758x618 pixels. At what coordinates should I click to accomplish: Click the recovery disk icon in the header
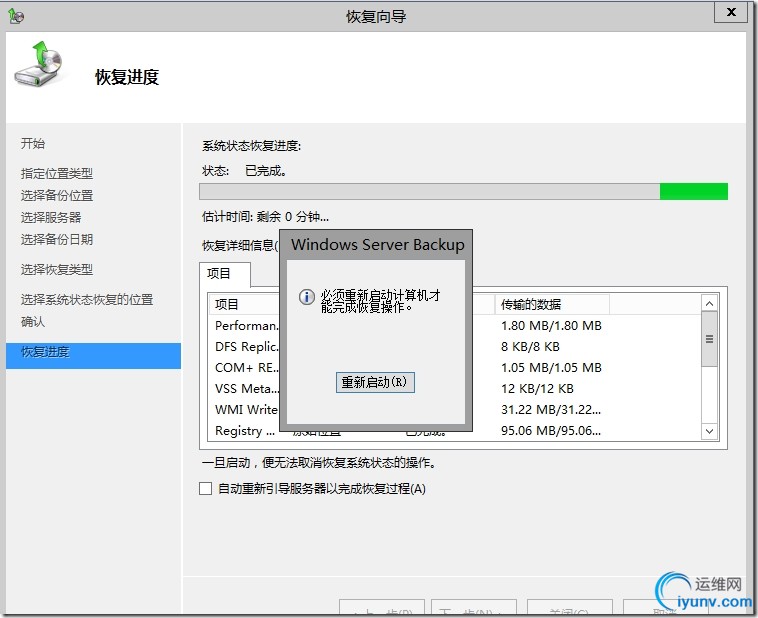point(39,64)
